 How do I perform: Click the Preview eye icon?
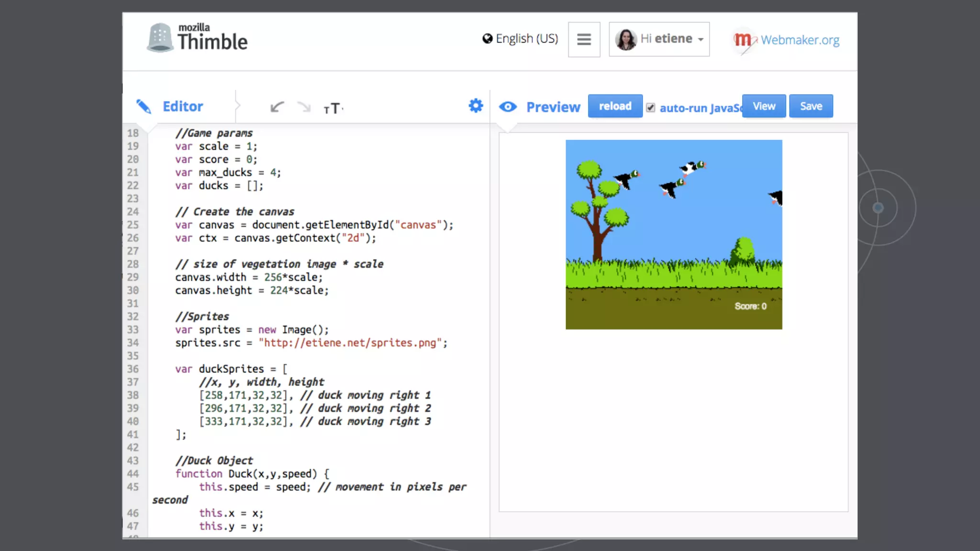tap(508, 107)
